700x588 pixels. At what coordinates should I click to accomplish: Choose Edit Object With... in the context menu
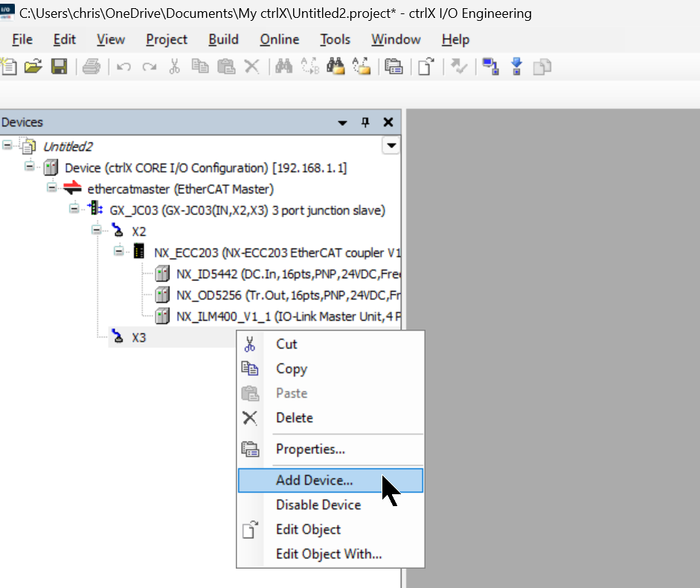tap(330, 554)
